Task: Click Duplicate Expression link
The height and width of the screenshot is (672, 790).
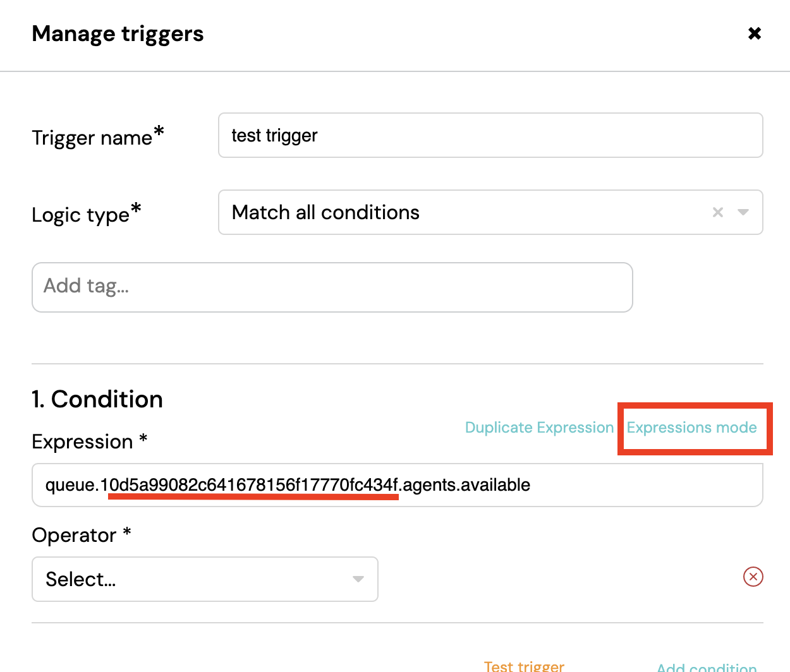Action: coord(539,428)
